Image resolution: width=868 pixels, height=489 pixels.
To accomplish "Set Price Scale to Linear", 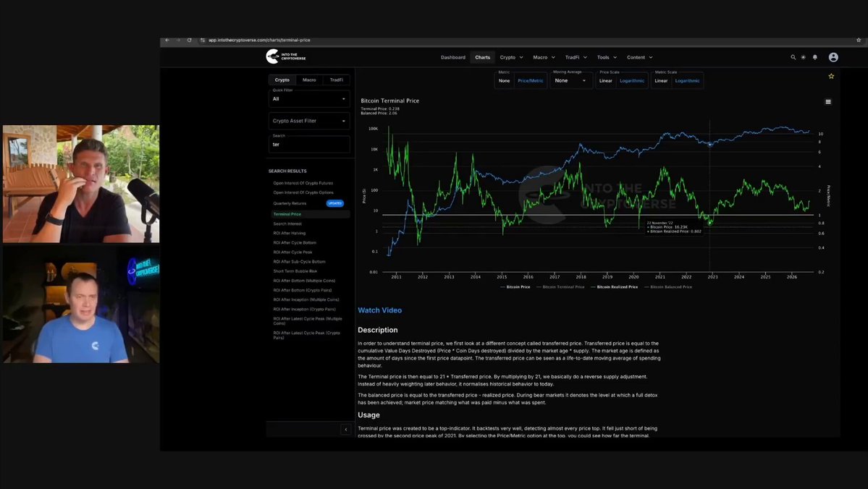I will tap(606, 81).
